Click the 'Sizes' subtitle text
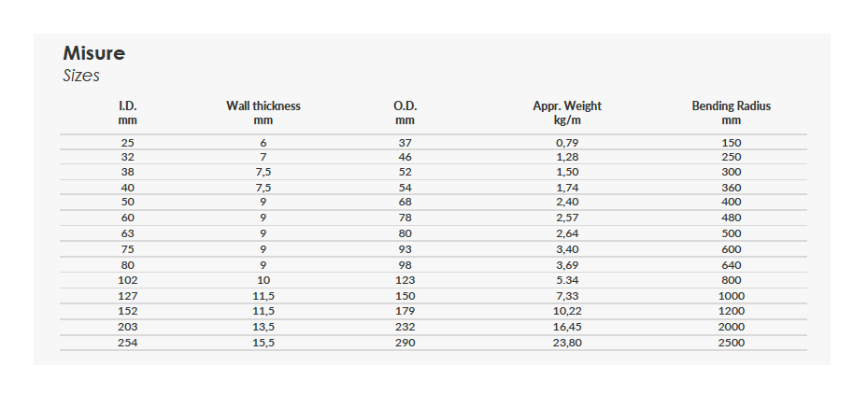868x394 pixels. coord(81,76)
